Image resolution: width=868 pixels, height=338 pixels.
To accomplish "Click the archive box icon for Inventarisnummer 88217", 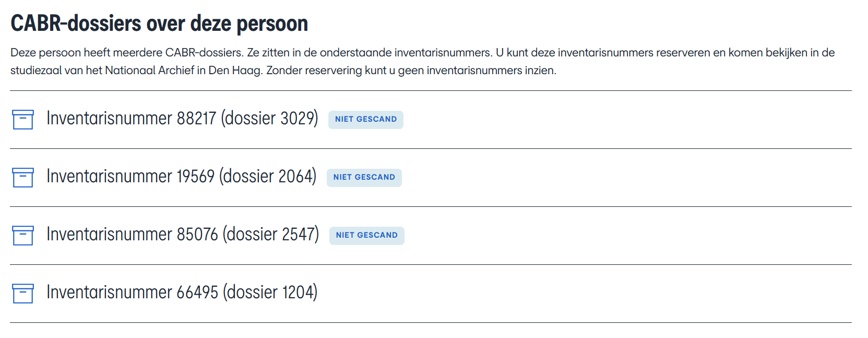I will pyautogui.click(x=23, y=120).
